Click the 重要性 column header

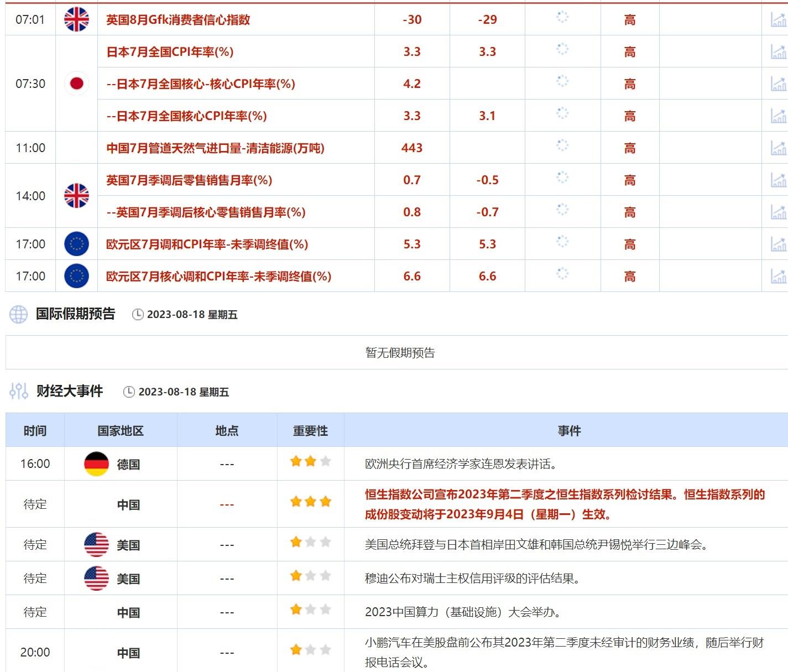[x=310, y=430]
